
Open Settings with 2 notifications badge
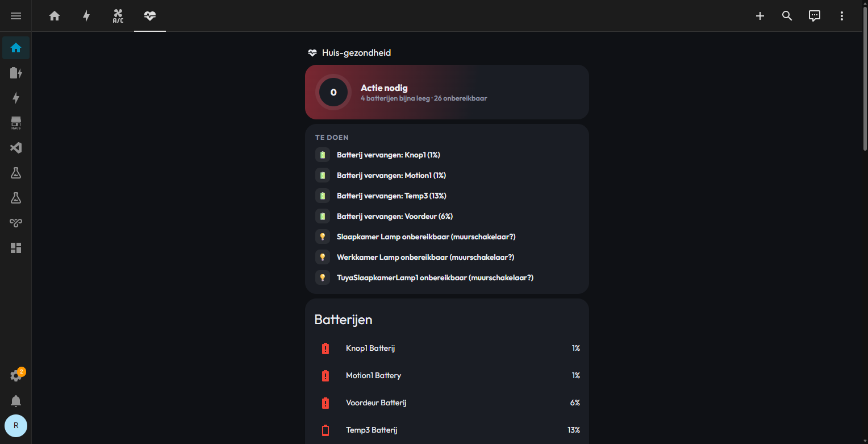pyautogui.click(x=16, y=376)
